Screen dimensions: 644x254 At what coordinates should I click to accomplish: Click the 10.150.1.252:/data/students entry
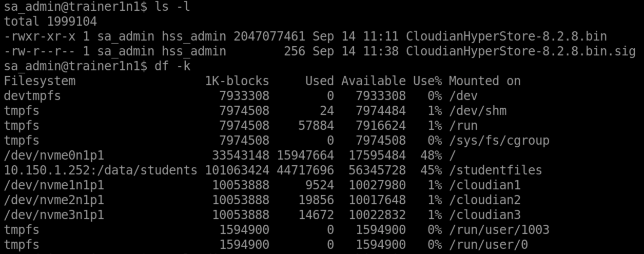(x=101, y=170)
